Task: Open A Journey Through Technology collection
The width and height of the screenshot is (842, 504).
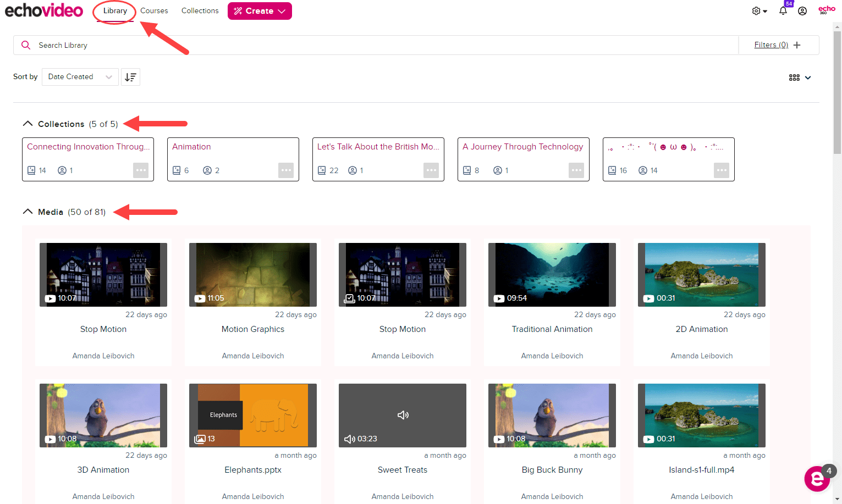Action: (x=522, y=147)
